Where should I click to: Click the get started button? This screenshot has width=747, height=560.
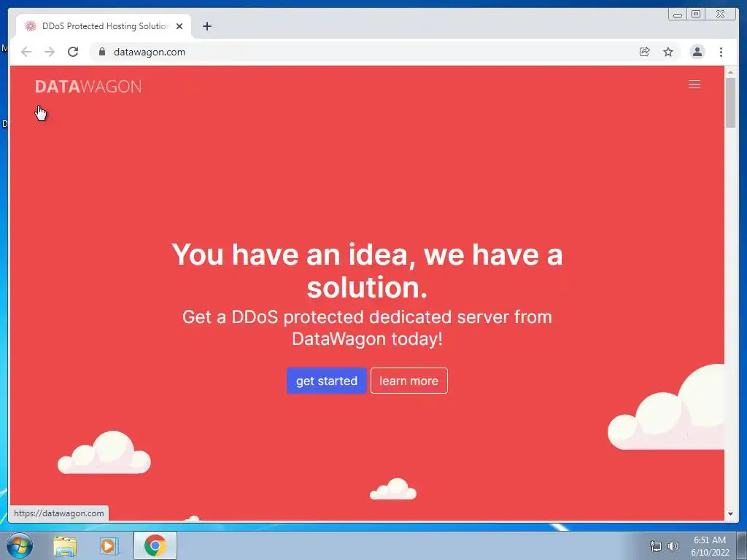(326, 381)
